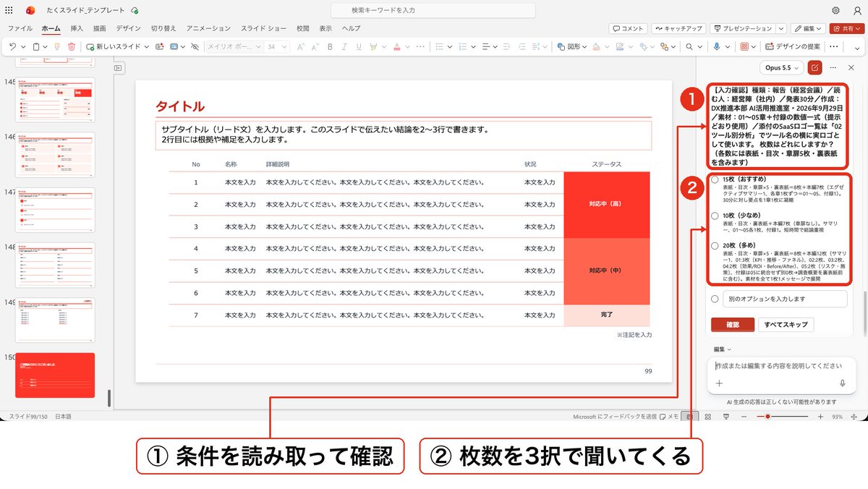Expand the 編集 mode dropdown above prompt
The image size is (868, 489).
click(x=723, y=349)
